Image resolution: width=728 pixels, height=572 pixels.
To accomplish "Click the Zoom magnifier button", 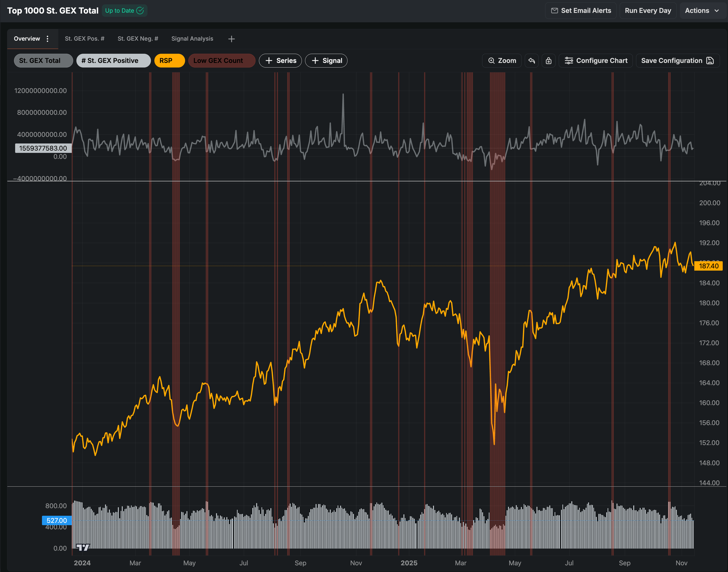I will point(501,61).
